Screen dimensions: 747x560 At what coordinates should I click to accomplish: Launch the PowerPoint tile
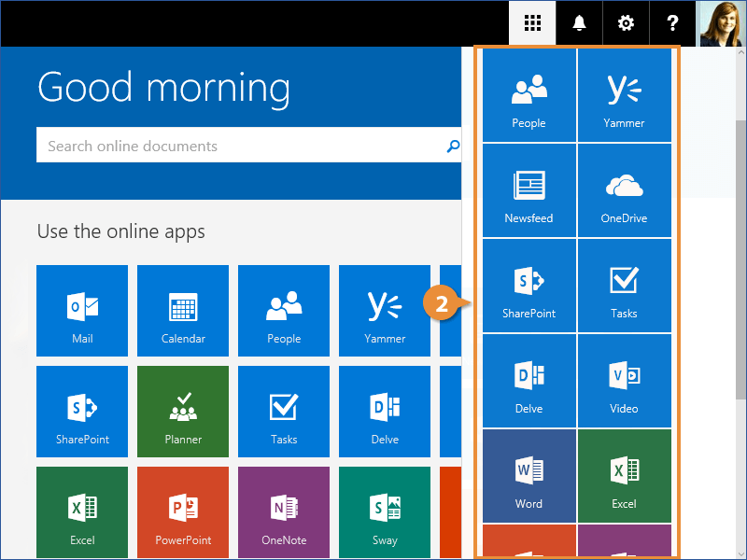pyautogui.click(x=183, y=512)
